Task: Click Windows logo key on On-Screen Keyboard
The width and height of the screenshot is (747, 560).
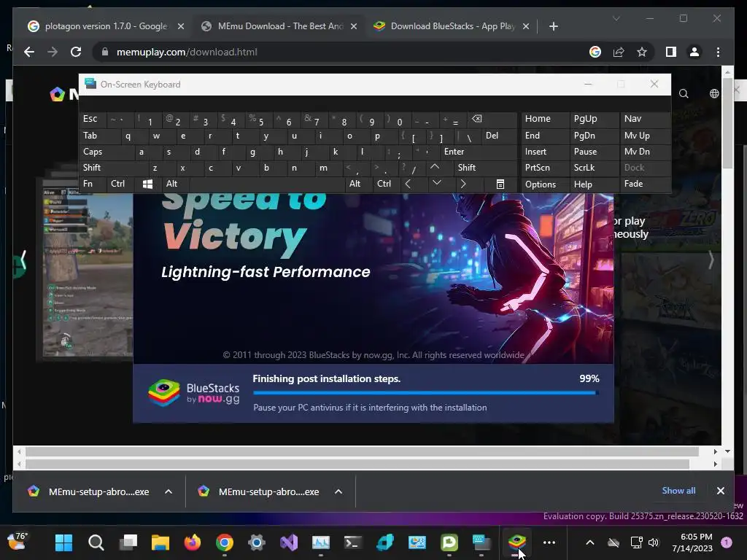Action: coord(148,184)
